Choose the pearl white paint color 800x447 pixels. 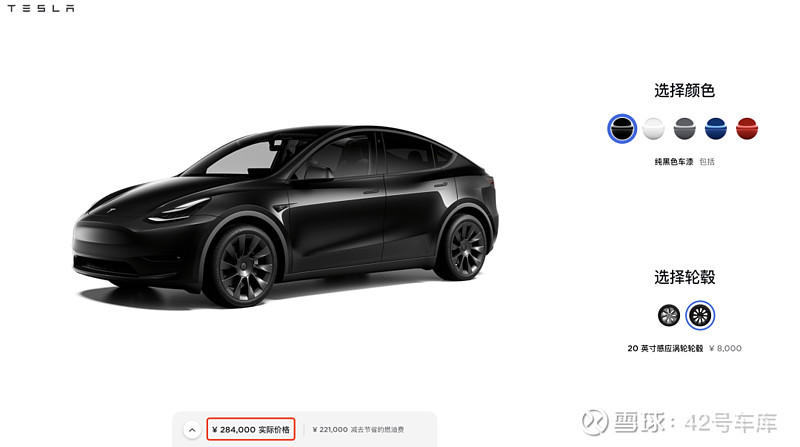[x=653, y=129]
